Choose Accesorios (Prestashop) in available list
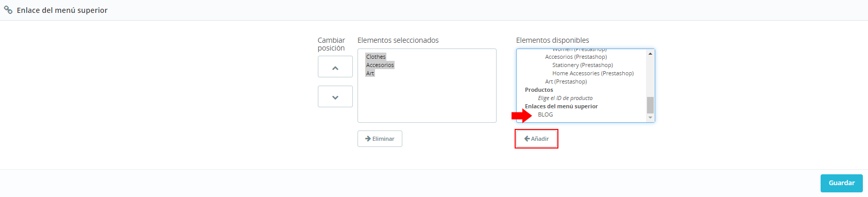Image resolution: width=868 pixels, height=197 pixels. click(x=576, y=57)
